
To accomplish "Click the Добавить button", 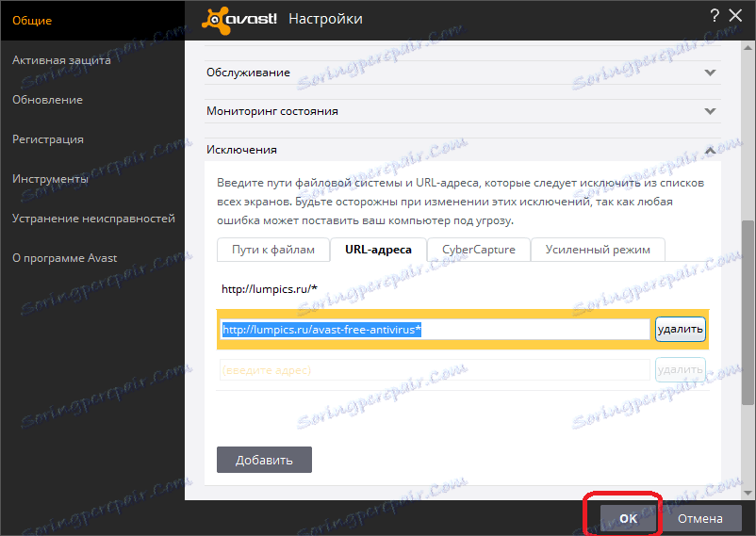I will click(264, 460).
